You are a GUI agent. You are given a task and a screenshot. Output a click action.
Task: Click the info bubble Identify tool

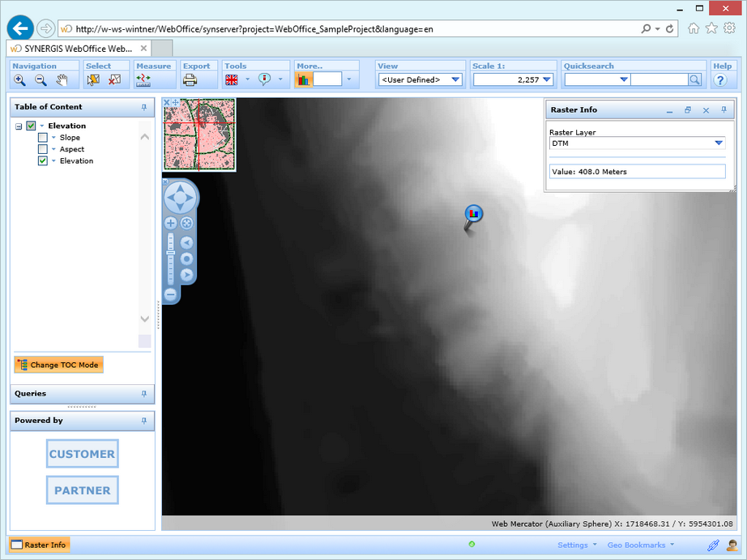[x=264, y=79]
